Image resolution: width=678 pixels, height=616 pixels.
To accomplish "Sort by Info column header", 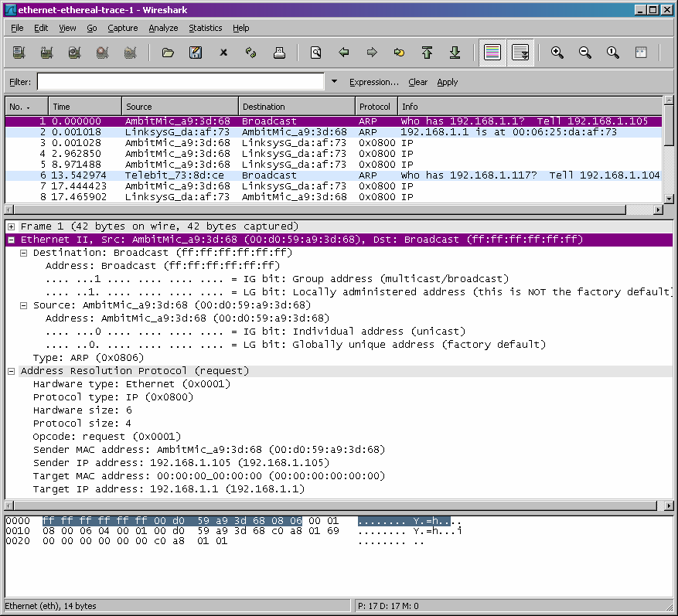I will tap(530, 107).
